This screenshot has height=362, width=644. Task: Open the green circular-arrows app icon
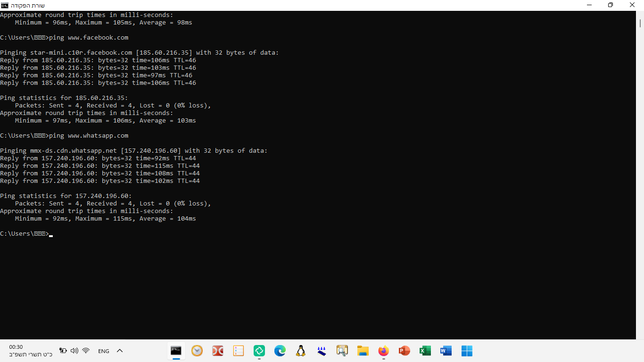pyautogui.click(x=259, y=351)
